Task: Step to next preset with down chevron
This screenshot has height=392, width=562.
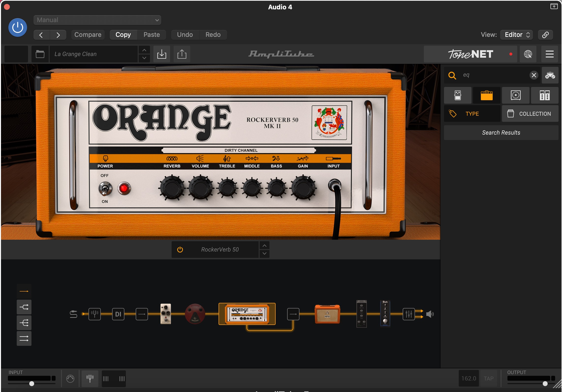Action: (x=144, y=58)
